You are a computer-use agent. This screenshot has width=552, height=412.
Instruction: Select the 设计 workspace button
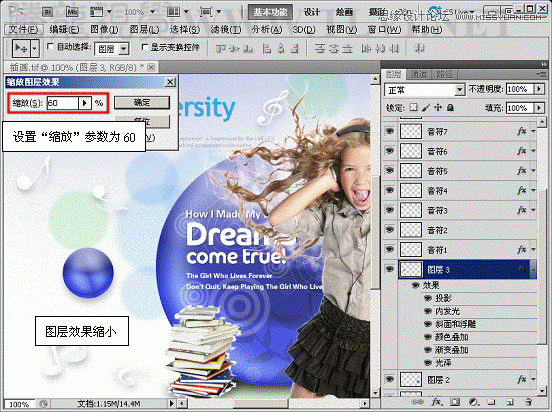[x=312, y=12]
